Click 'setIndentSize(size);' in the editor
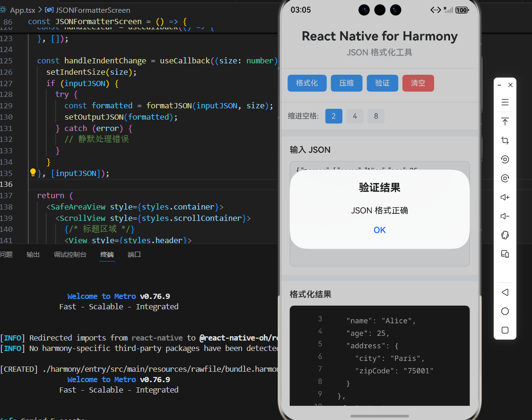The image size is (532, 420). pyautogui.click(x=91, y=72)
